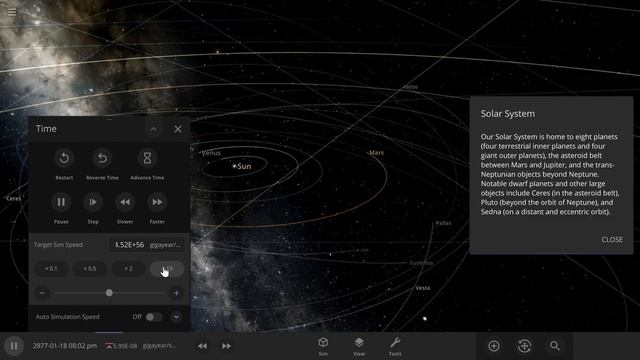This screenshot has height=360, width=640.
Task: Open the gigayear speed unit dropdown
Action: (x=165, y=244)
